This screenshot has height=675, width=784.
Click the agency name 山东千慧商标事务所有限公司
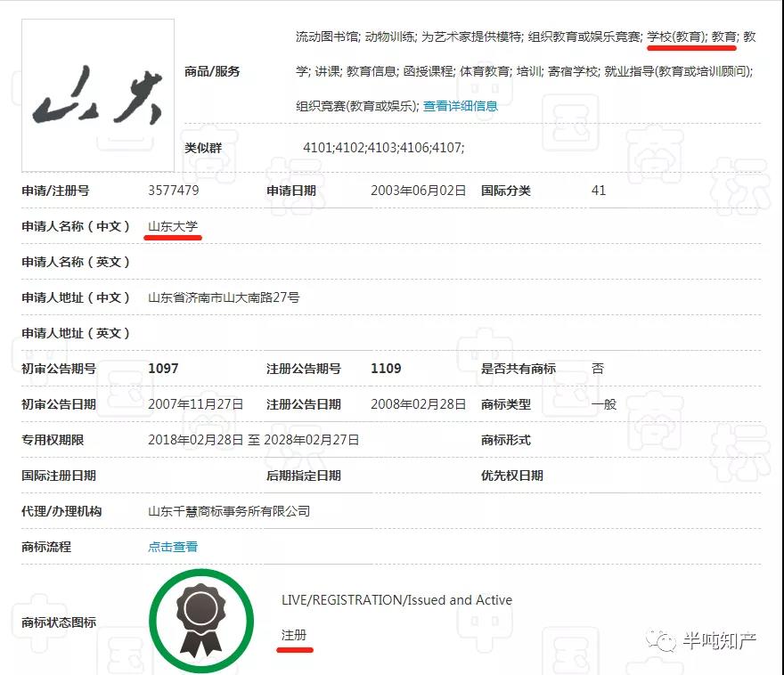coord(229,511)
